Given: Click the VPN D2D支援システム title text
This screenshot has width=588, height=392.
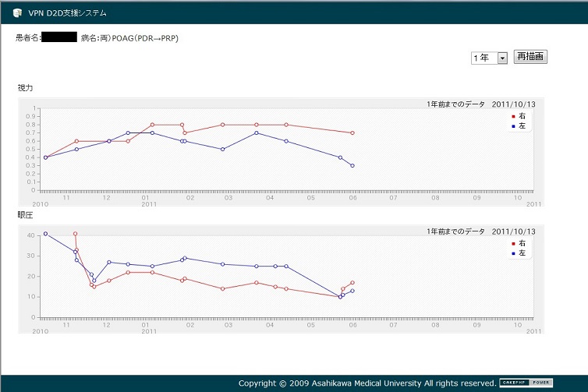Looking at the screenshot, I should tap(67, 13).
